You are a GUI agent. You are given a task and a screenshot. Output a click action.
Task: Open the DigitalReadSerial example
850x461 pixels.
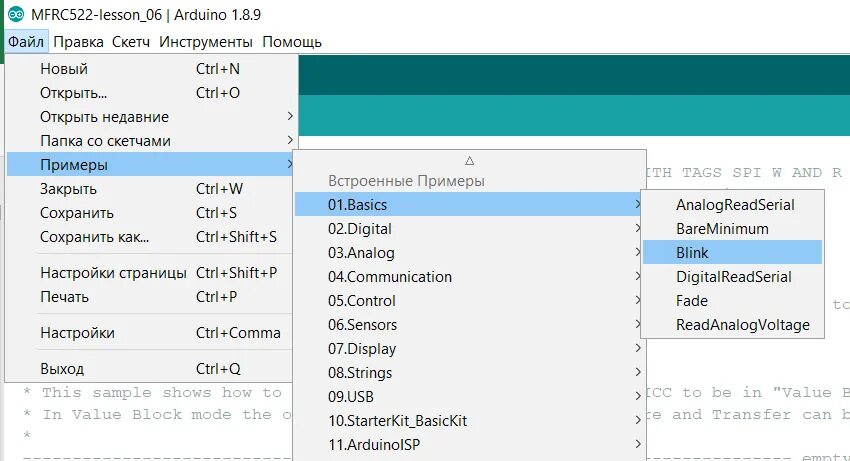[x=732, y=277]
